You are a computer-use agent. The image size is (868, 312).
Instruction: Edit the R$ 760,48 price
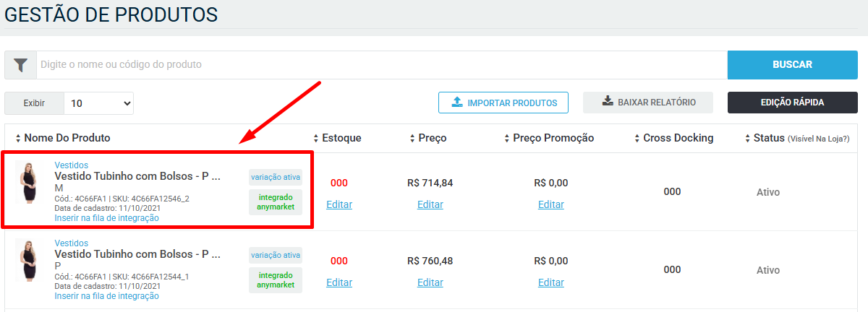pyautogui.click(x=430, y=282)
